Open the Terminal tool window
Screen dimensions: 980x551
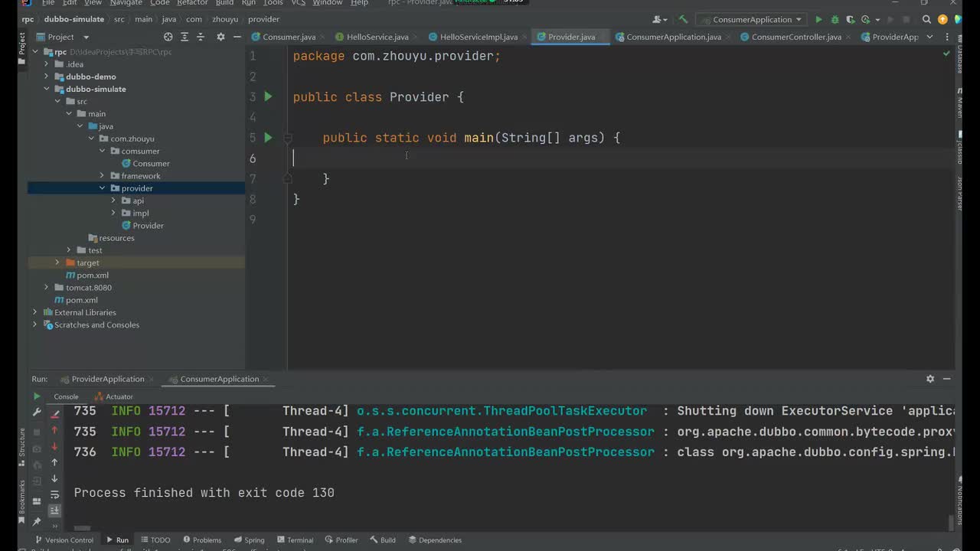coord(295,540)
